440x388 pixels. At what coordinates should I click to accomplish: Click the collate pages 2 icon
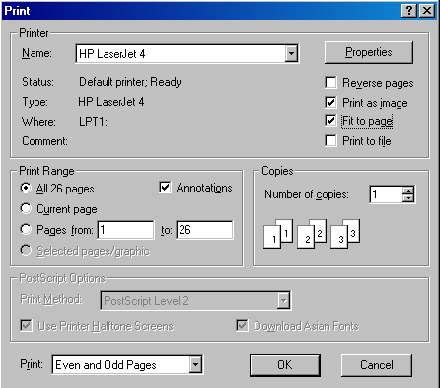(x=312, y=234)
